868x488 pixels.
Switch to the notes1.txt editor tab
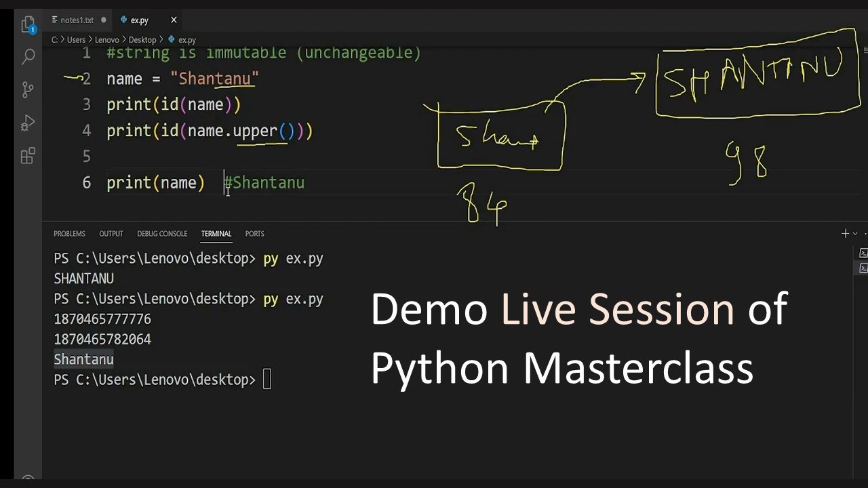coord(77,20)
